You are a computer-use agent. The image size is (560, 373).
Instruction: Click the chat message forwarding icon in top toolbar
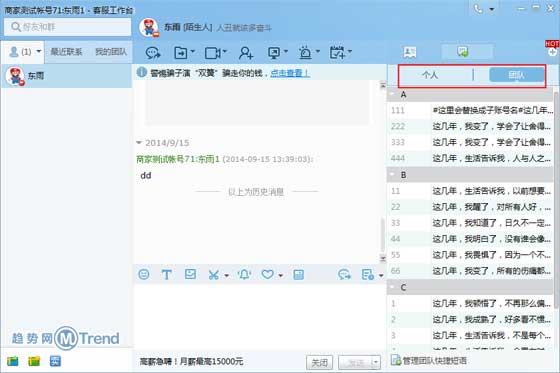153,53
